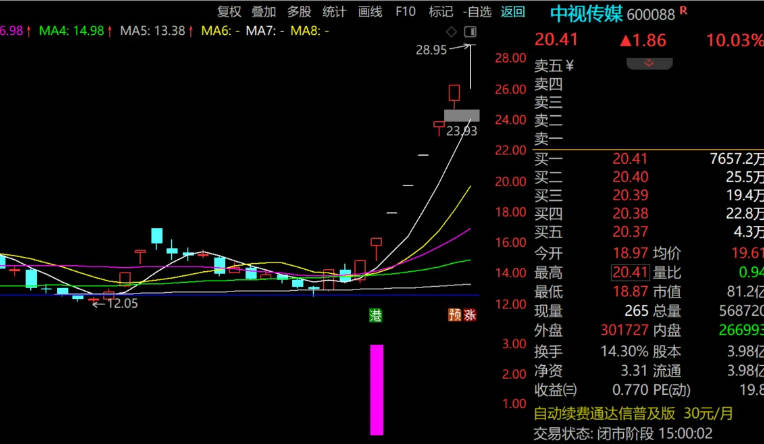This screenshot has width=764, height=444.
Task: Select the MA6 indicator label
Action: click(x=220, y=31)
